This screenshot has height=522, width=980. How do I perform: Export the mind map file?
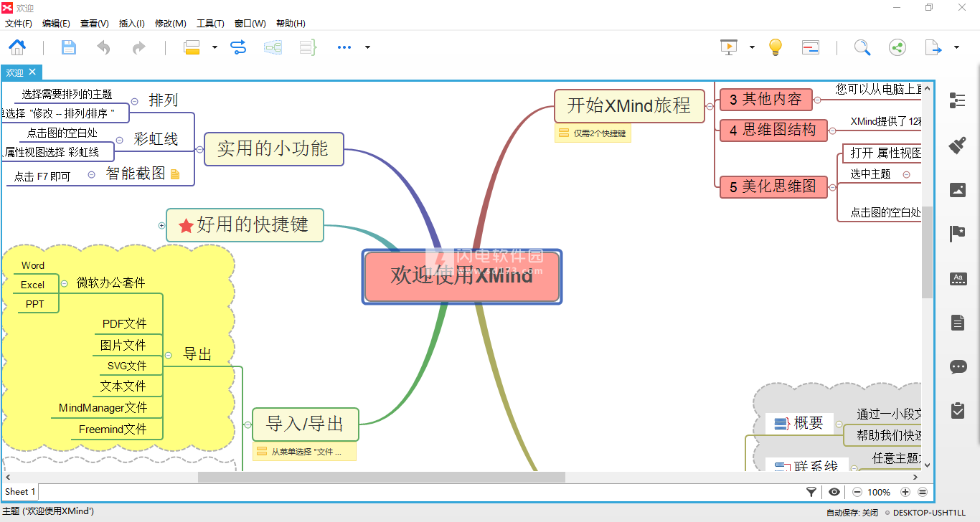click(x=933, y=47)
